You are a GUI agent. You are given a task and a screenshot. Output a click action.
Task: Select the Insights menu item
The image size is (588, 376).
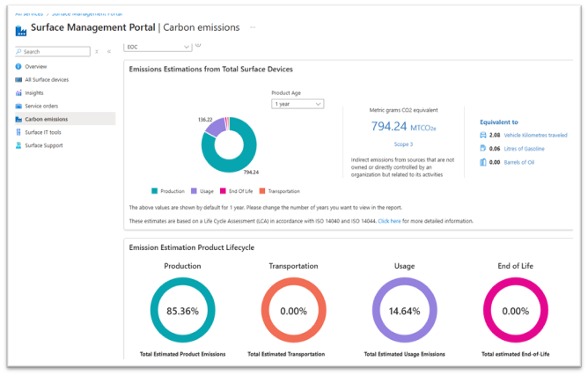[x=34, y=92]
